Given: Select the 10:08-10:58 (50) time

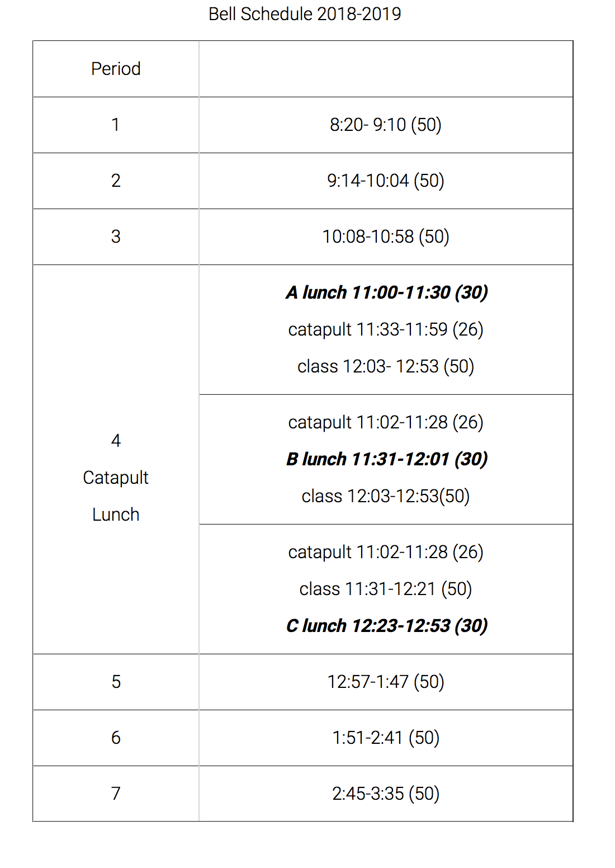Looking at the screenshot, I should point(386,237).
